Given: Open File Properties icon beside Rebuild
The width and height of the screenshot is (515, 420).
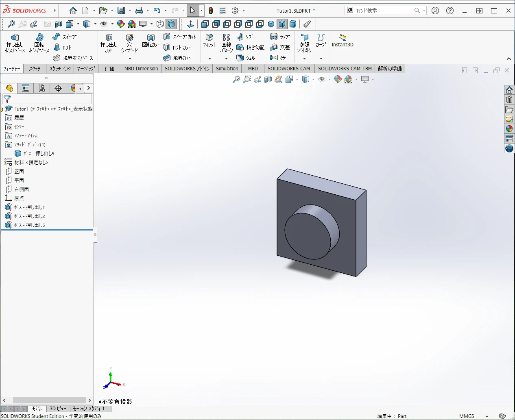Looking at the screenshot, I should coord(223,11).
